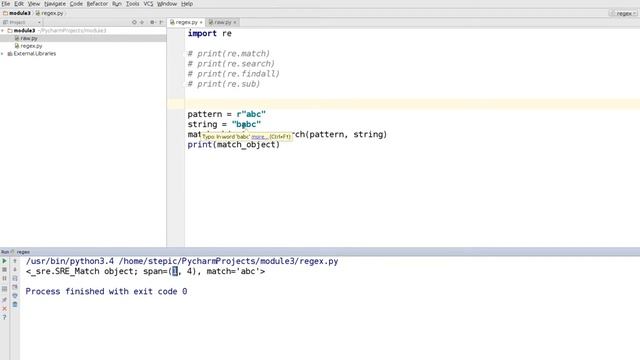Click the print icon in Run console
640x360 pixels.
(15, 296)
